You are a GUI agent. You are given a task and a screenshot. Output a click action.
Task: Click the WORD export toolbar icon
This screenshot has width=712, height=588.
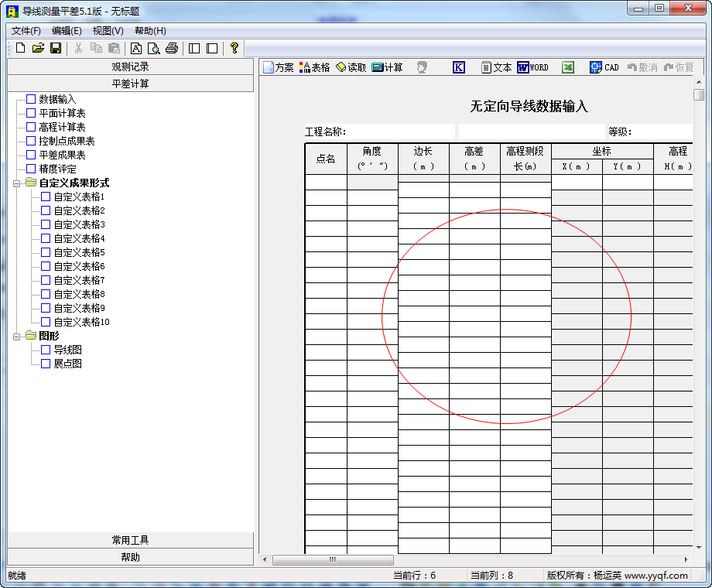532,67
